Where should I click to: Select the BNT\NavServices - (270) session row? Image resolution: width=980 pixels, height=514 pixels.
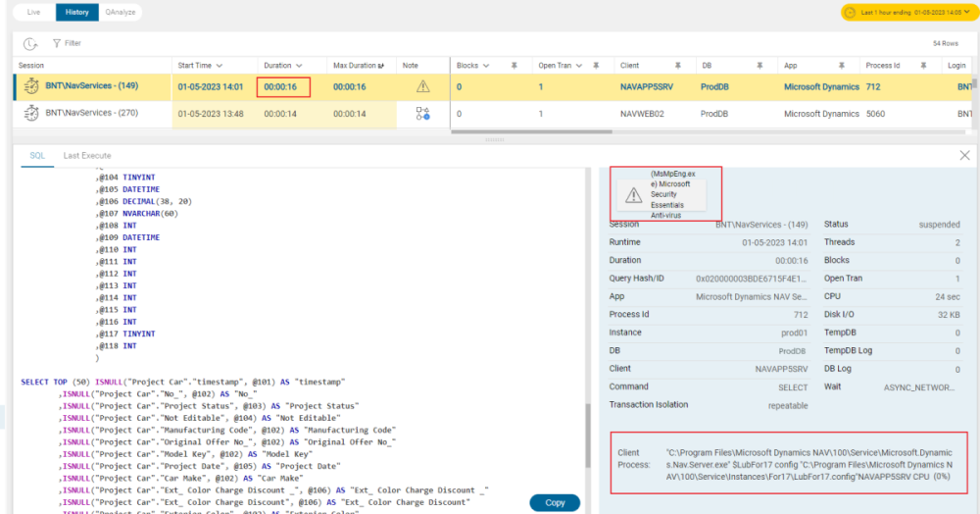(x=493, y=114)
